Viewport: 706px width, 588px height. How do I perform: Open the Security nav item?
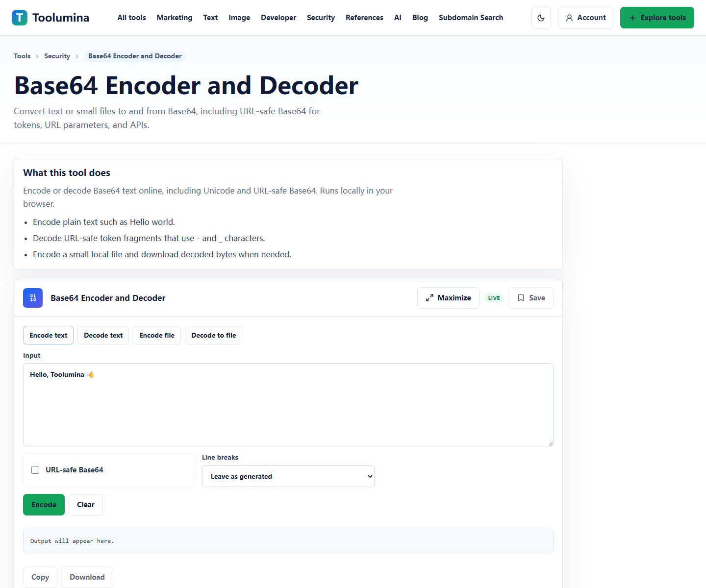[321, 18]
